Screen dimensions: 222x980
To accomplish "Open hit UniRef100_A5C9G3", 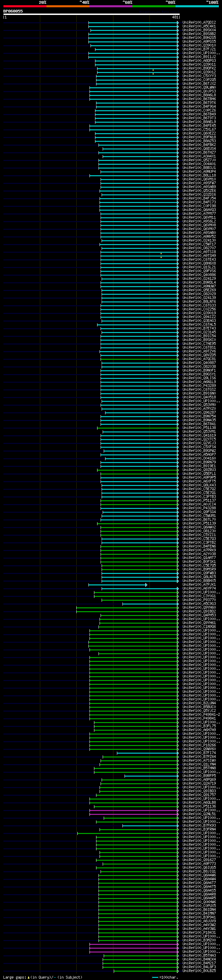I will tap(199, 604).
